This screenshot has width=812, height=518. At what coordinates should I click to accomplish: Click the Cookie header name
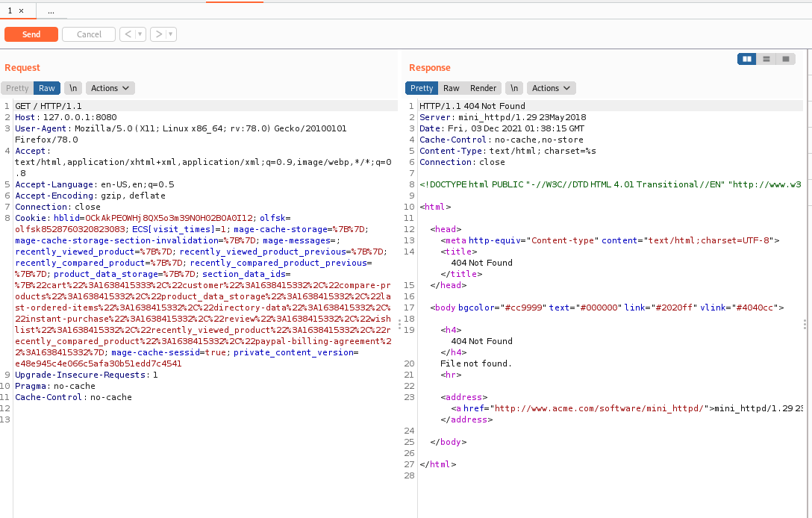coord(31,218)
